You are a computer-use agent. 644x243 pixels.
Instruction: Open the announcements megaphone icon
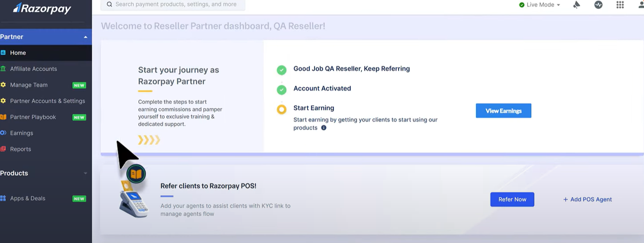tap(577, 5)
